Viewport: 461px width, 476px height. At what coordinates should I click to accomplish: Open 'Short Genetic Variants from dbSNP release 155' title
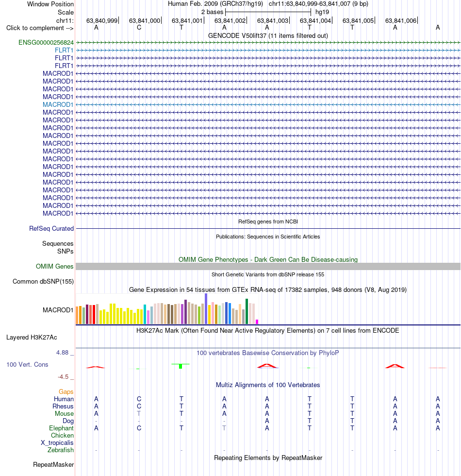[x=268, y=274]
